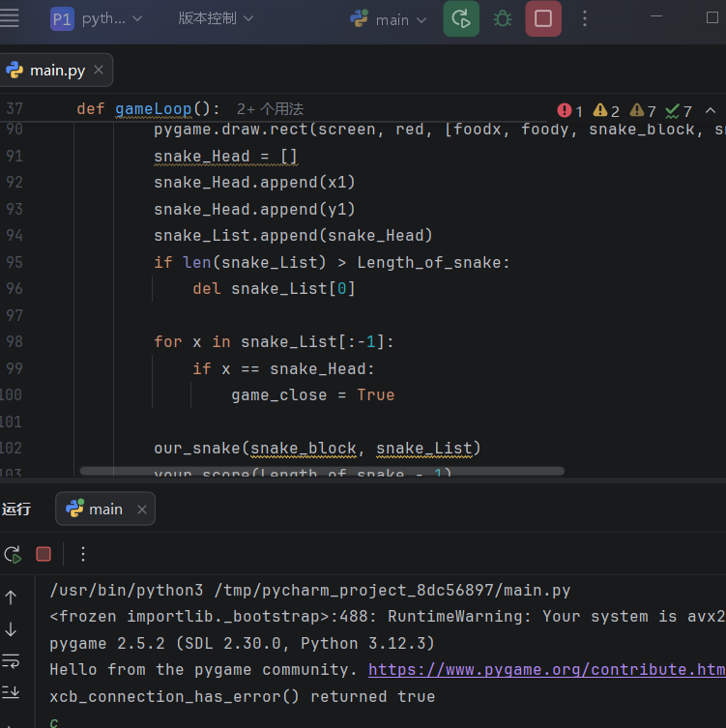This screenshot has width=726, height=728.
Task: Click the 'for x in snake_List[:-1]' line
Action: [x=274, y=341]
